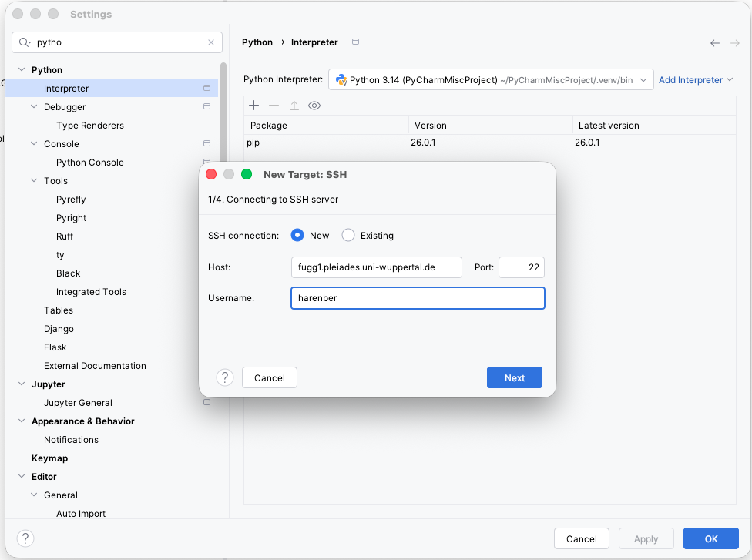752x560 pixels.
Task: Clear the search field with the X icon
Action: point(211,42)
